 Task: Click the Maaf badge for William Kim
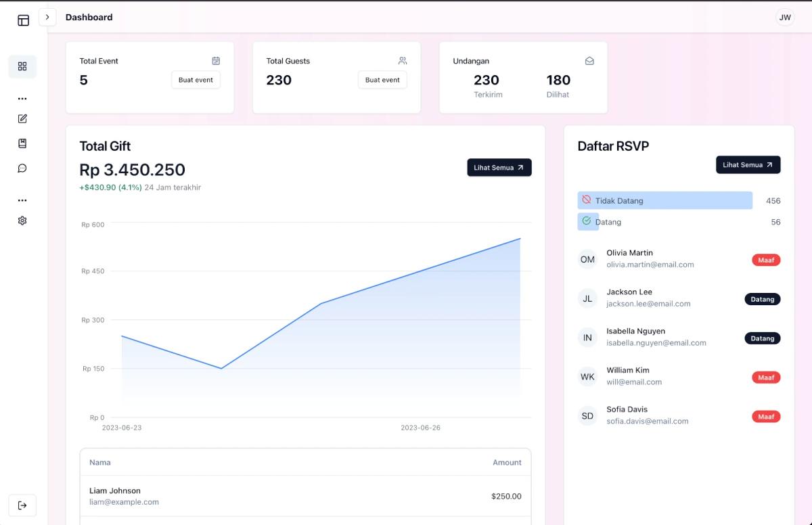pyautogui.click(x=766, y=378)
